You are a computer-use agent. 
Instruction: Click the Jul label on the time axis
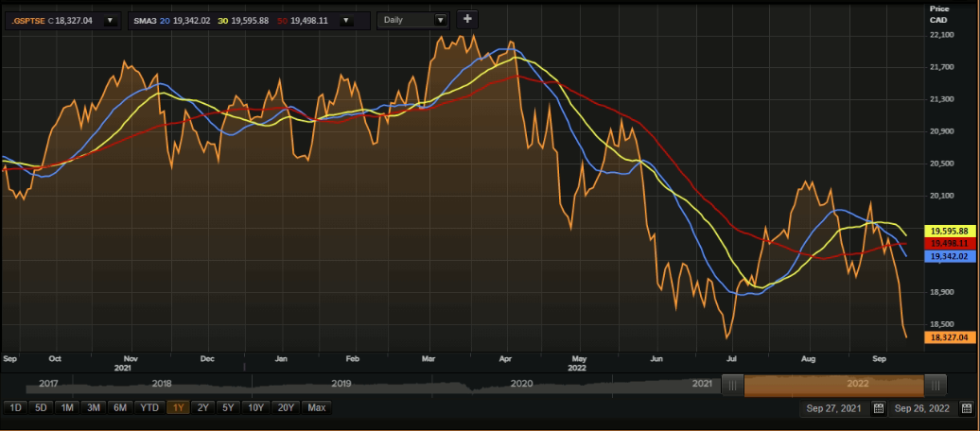point(730,359)
